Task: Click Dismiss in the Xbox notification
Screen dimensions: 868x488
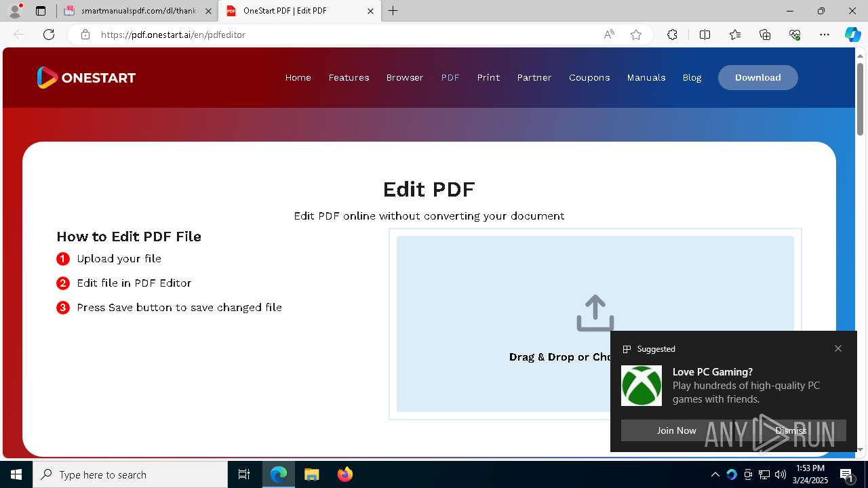Action: (x=791, y=430)
